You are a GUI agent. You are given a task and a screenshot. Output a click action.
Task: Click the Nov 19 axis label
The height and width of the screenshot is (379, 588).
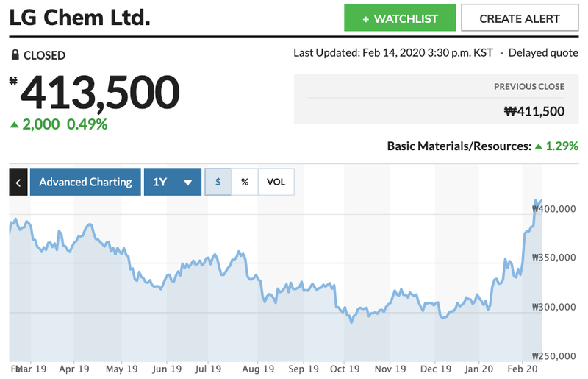[x=390, y=369]
